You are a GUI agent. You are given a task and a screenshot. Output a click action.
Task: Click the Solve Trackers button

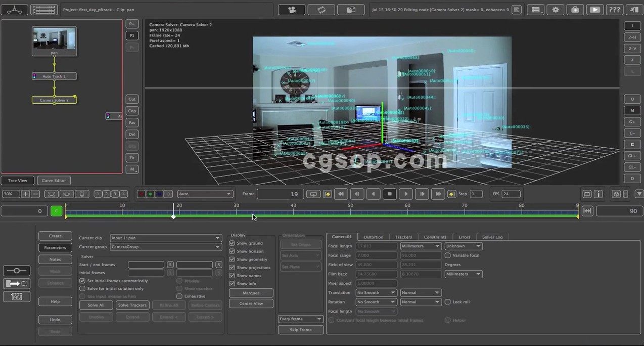click(x=132, y=305)
